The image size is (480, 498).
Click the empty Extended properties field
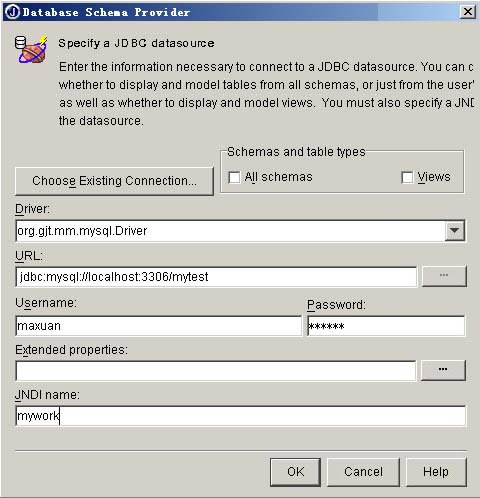[x=216, y=371]
